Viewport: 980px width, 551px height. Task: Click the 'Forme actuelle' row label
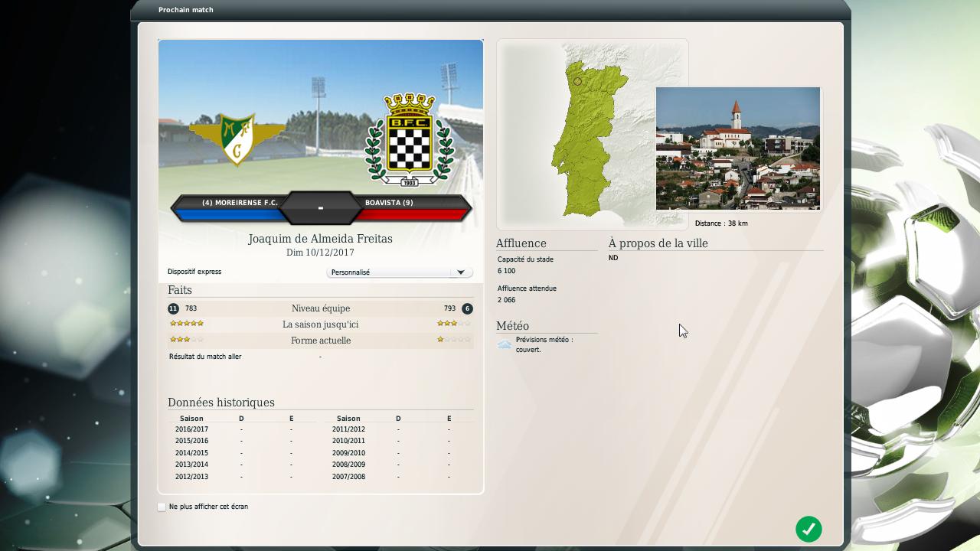pos(321,341)
